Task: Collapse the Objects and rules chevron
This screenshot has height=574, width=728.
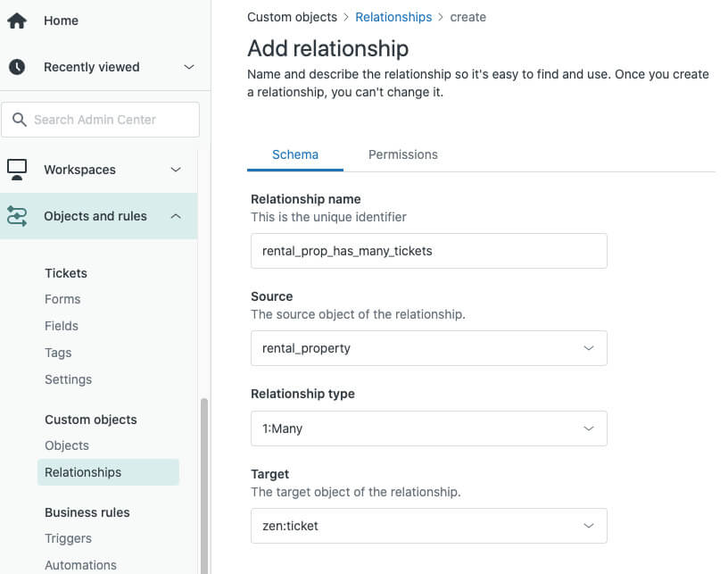Action: (x=176, y=216)
